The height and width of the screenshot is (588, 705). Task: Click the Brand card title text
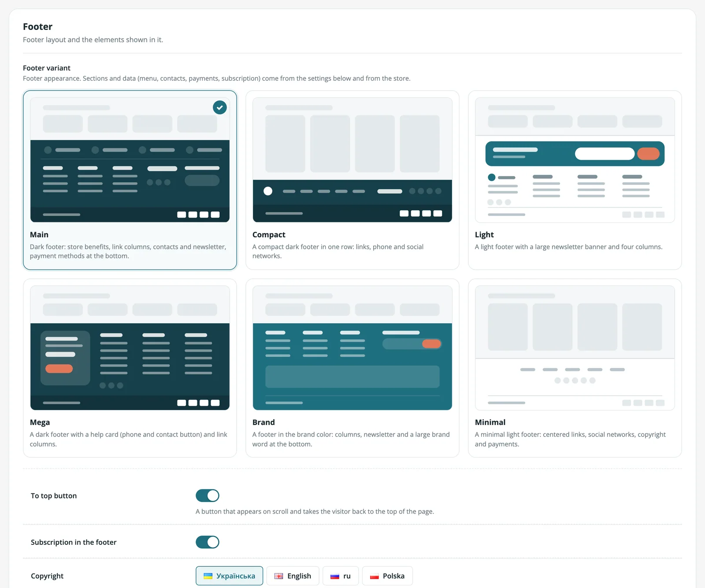[263, 422]
